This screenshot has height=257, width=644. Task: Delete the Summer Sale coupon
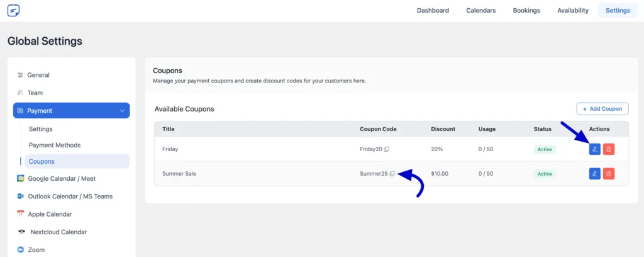609,174
